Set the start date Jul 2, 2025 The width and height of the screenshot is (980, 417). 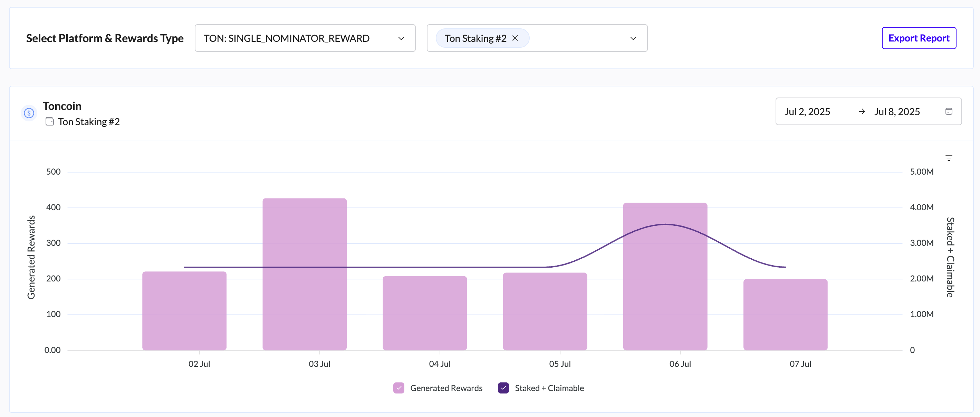coord(807,112)
